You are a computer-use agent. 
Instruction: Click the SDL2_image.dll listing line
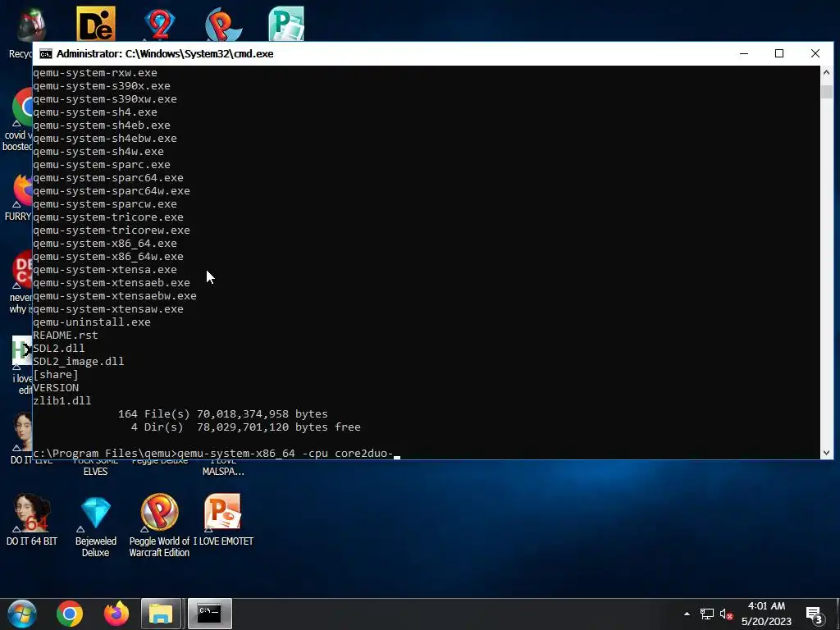point(78,361)
